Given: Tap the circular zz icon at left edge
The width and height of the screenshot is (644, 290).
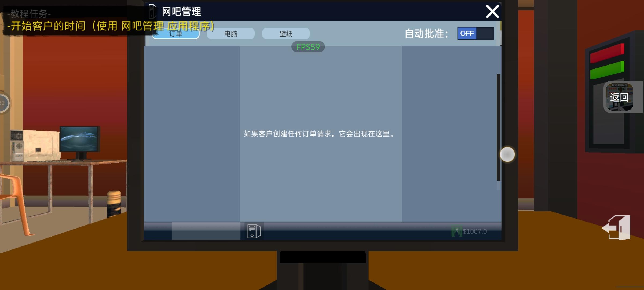Looking at the screenshot, I should tap(4, 103).
